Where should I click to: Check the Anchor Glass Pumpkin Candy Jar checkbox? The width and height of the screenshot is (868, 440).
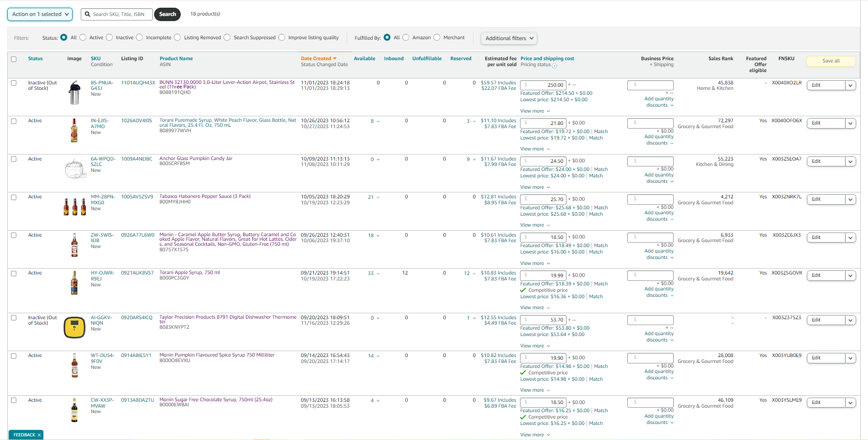pyautogui.click(x=14, y=159)
